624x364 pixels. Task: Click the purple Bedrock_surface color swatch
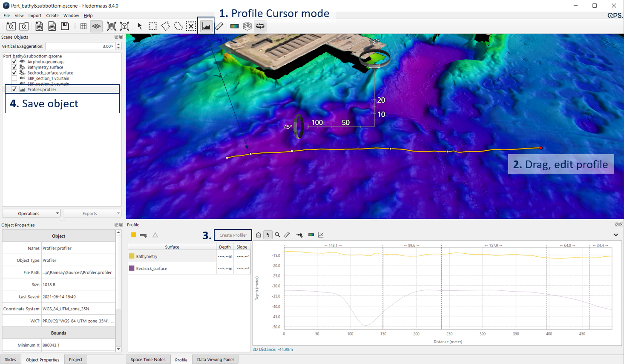(x=132, y=269)
